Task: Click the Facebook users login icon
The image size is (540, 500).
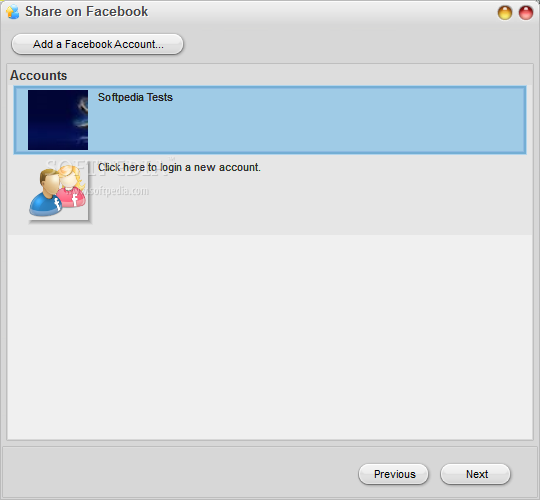Action: (58, 192)
